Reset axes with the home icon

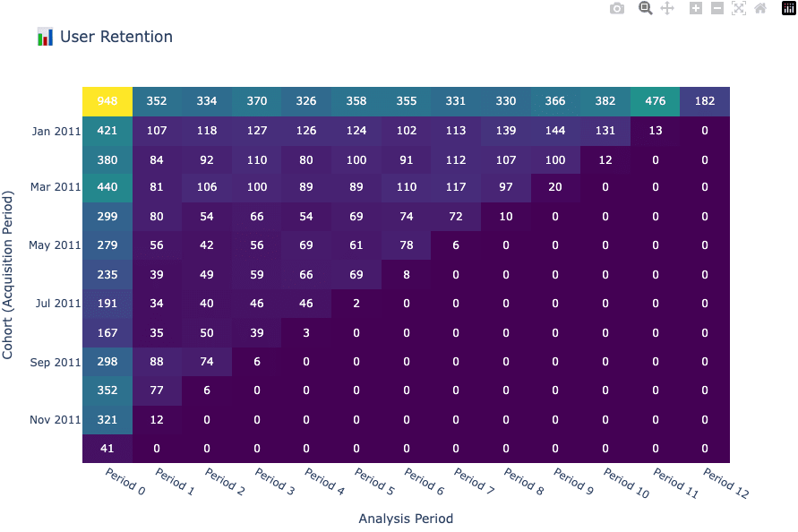(759, 8)
